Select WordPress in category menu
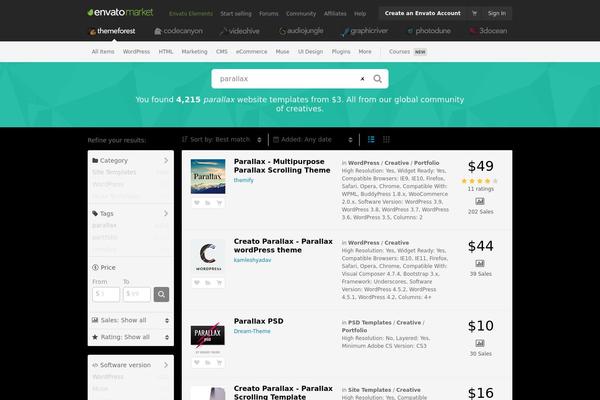Image resolution: width=600 pixels, height=400 pixels. pyautogui.click(x=136, y=52)
